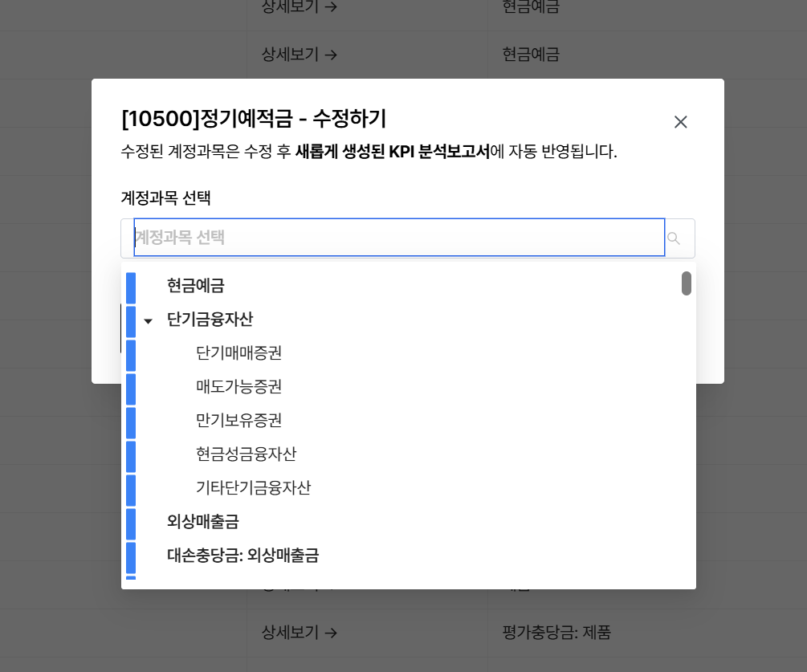
Task: Select 대손충당금: 외상매출금 entry
Action: (243, 555)
